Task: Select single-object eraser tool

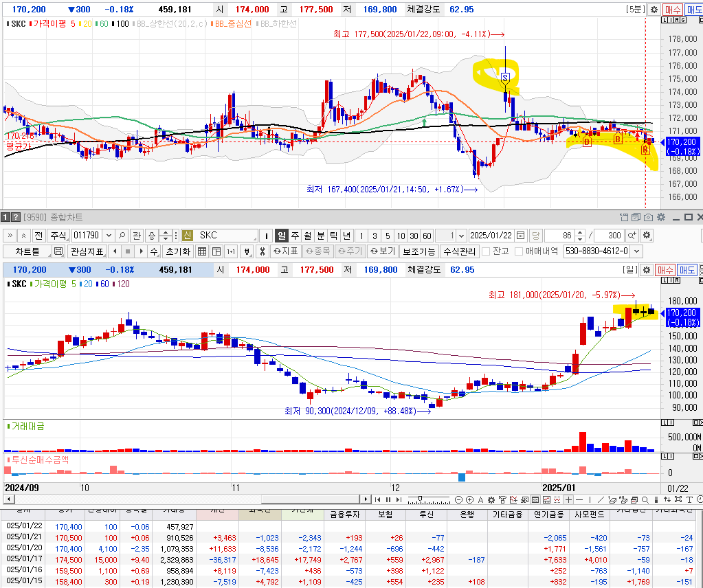Action: [x=612, y=499]
